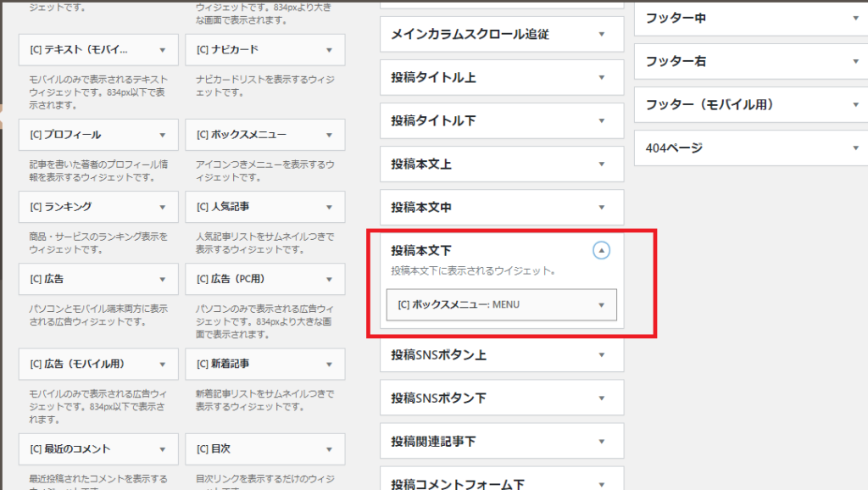Open the フッター（モバイル用） widget area

(855, 104)
